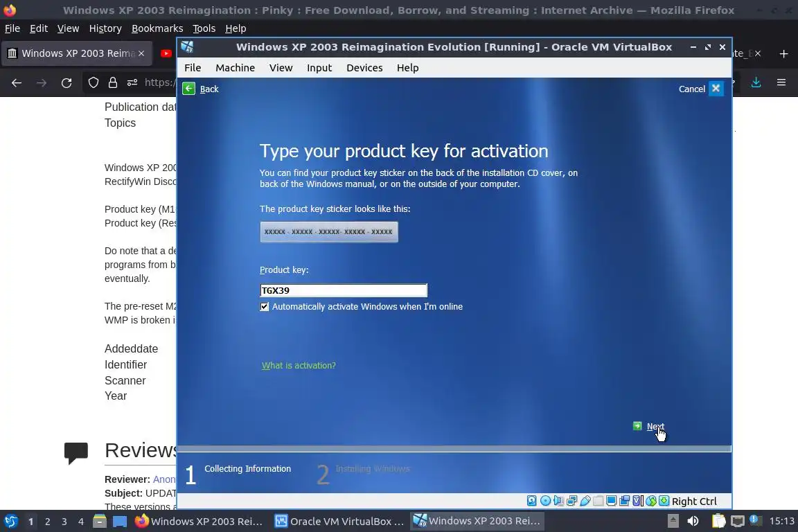Viewport: 798px width, 532px height.
Task: Open VirtualBox Input menu
Action: pos(319,68)
